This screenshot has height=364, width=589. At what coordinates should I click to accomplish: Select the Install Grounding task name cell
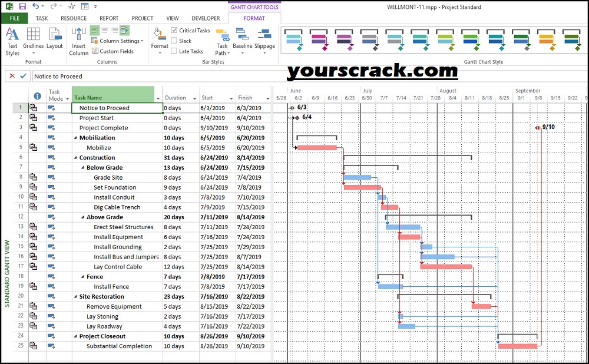(x=117, y=247)
